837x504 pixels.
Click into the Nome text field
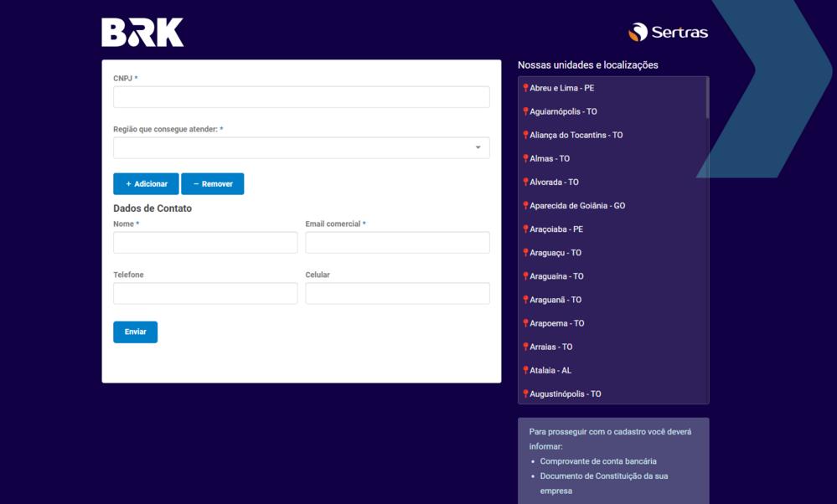coord(205,243)
